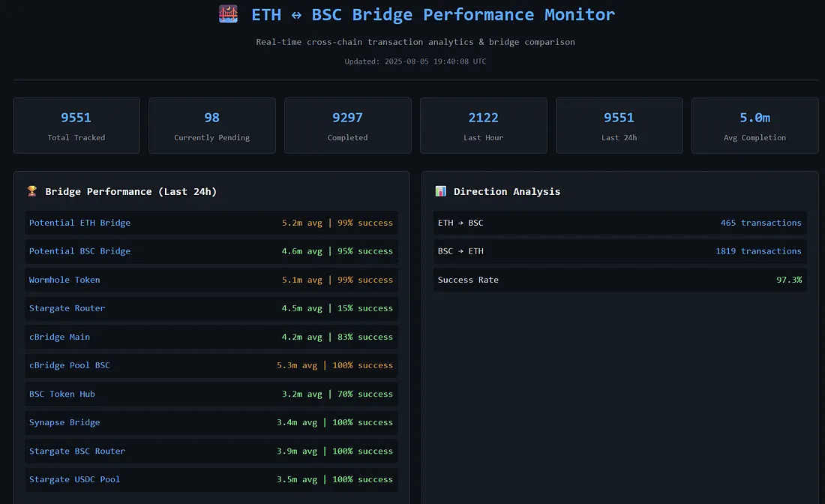Open the Last Hour stat card
Viewport: 825px width, 504px height.
(x=484, y=125)
